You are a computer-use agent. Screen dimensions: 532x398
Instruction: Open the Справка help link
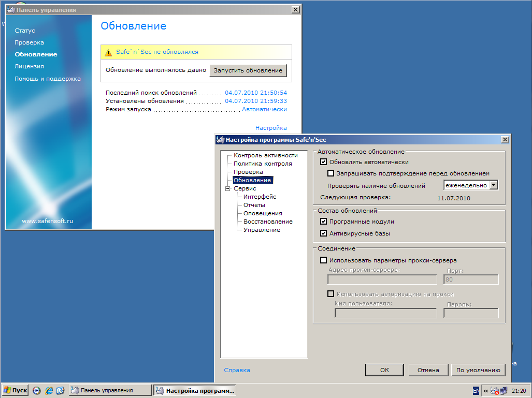click(237, 370)
